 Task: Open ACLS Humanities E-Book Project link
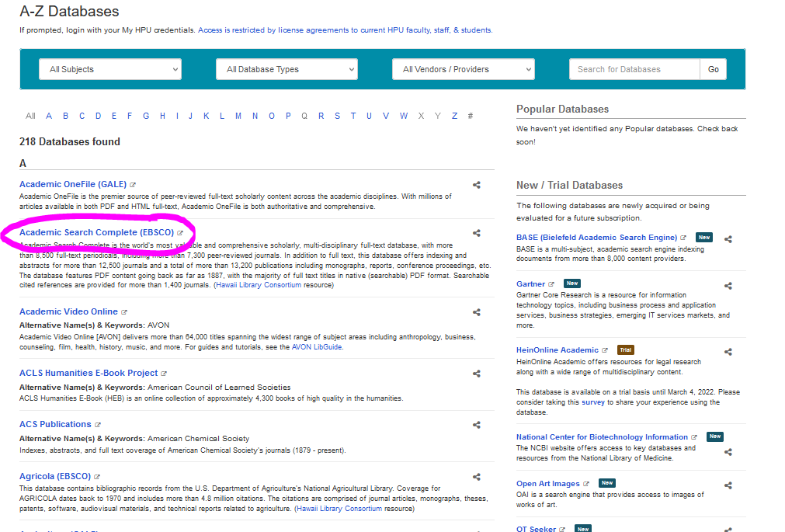tap(89, 374)
